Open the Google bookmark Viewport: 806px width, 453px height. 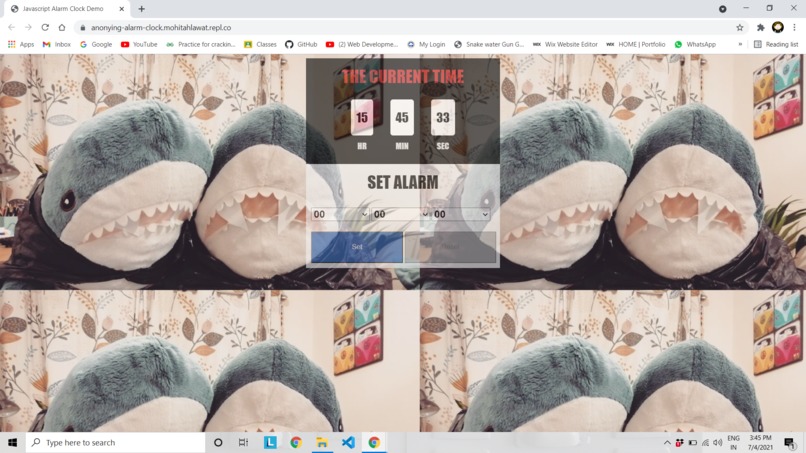(96, 44)
